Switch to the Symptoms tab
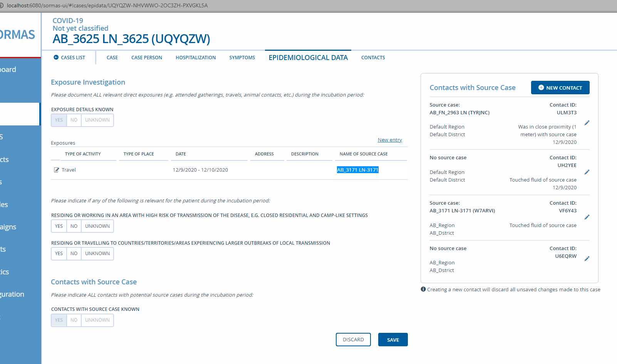617x364 pixels. click(242, 58)
